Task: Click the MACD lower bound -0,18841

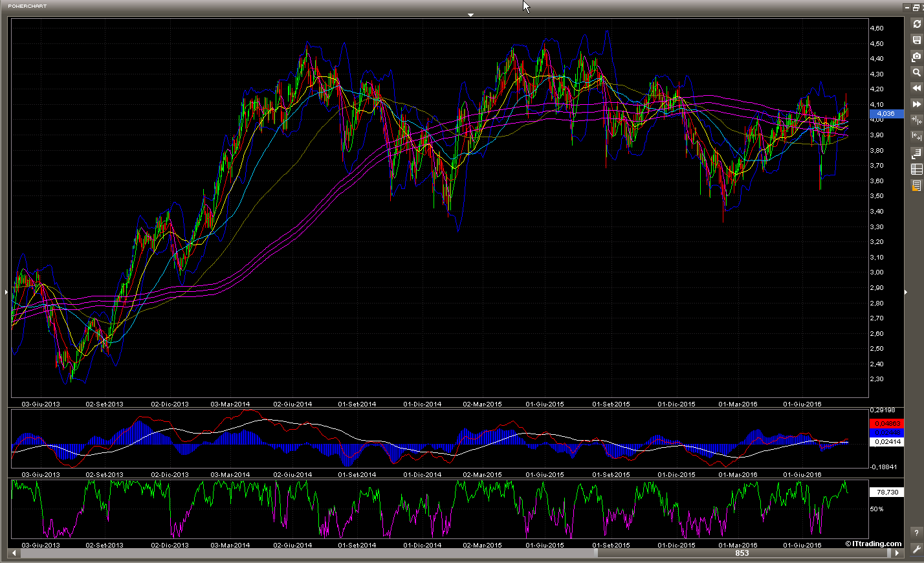Action: point(884,467)
